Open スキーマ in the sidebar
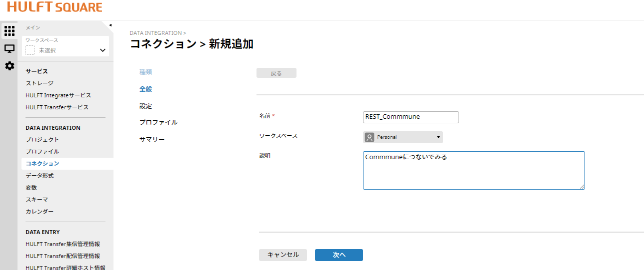This screenshot has height=270, width=644. (x=37, y=200)
